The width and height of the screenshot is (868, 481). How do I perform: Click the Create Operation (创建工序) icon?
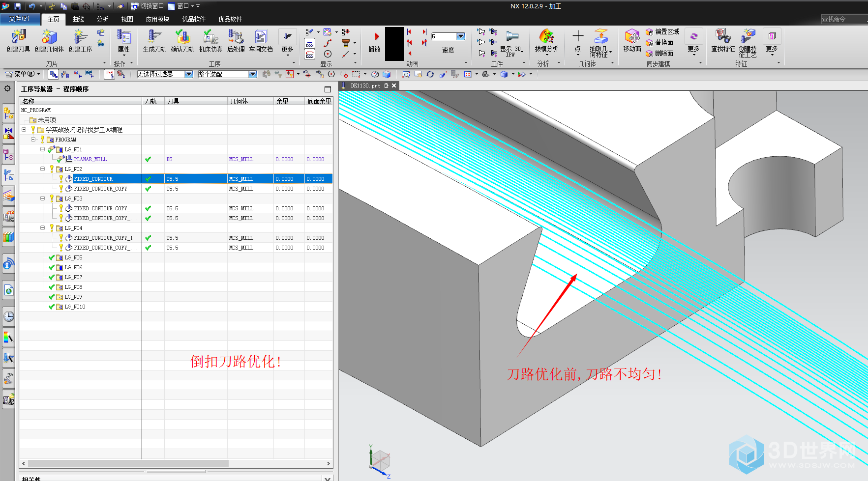[80, 40]
